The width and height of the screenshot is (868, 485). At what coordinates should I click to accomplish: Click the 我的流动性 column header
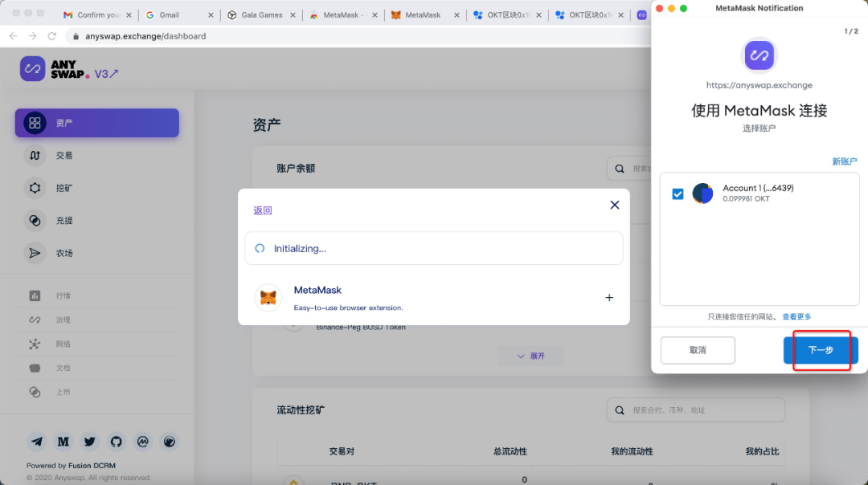click(632, 451)
